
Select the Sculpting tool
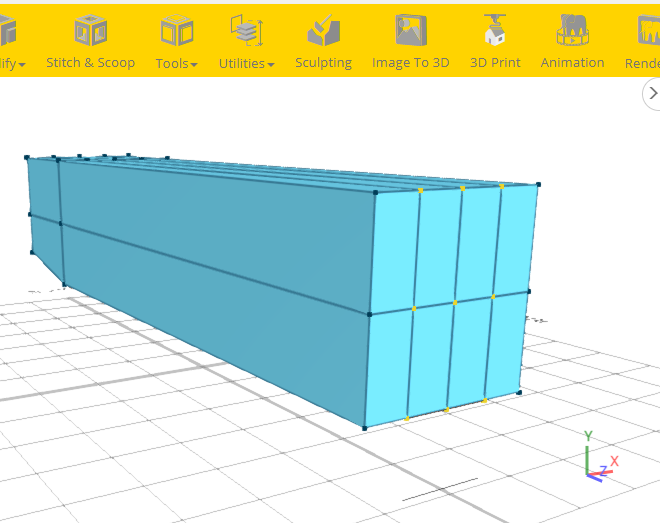323,42
